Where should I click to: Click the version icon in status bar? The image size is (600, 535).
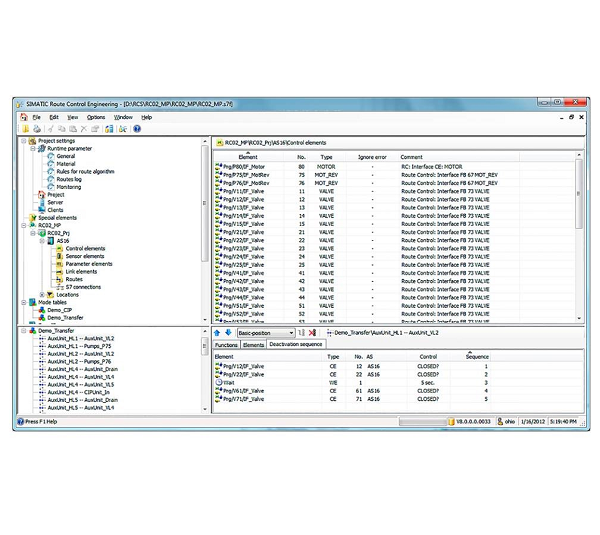coord(451,421)
